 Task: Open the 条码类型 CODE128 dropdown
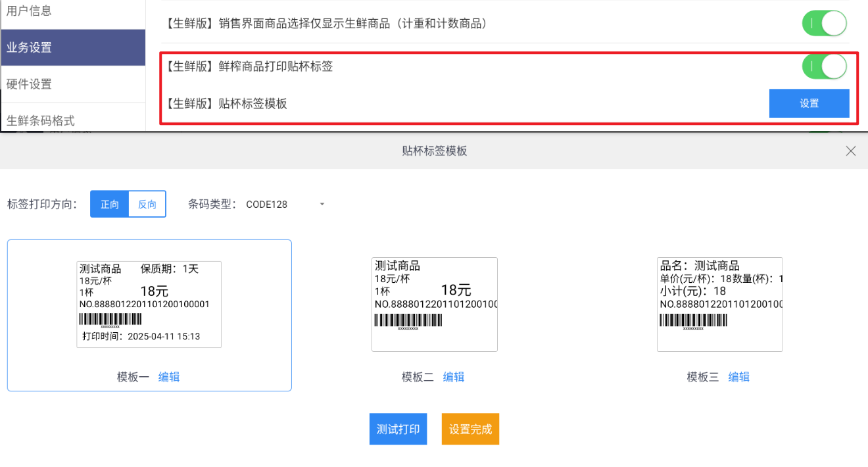(x=285, y=205)
